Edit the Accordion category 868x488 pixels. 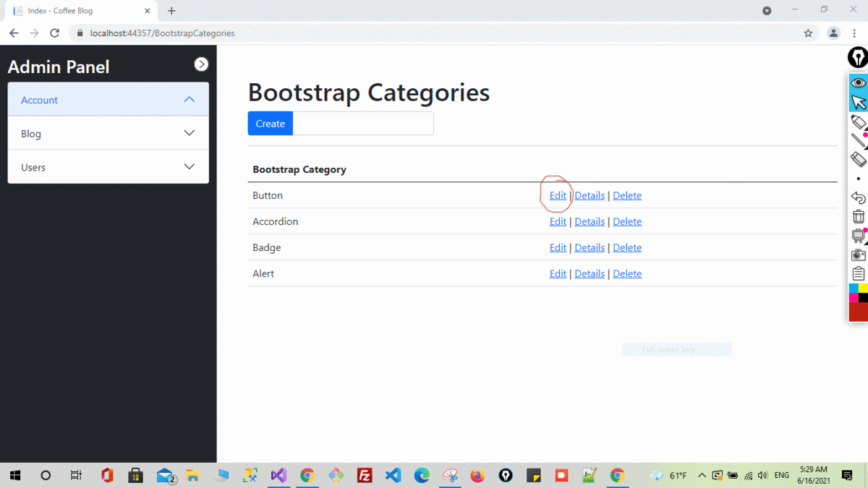pyautogui.click(x=557, y=221)
